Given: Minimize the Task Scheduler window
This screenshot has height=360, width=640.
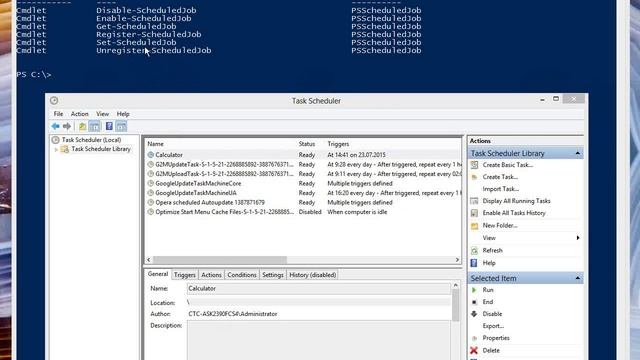Looking at the screenshot, I should 542,99.
